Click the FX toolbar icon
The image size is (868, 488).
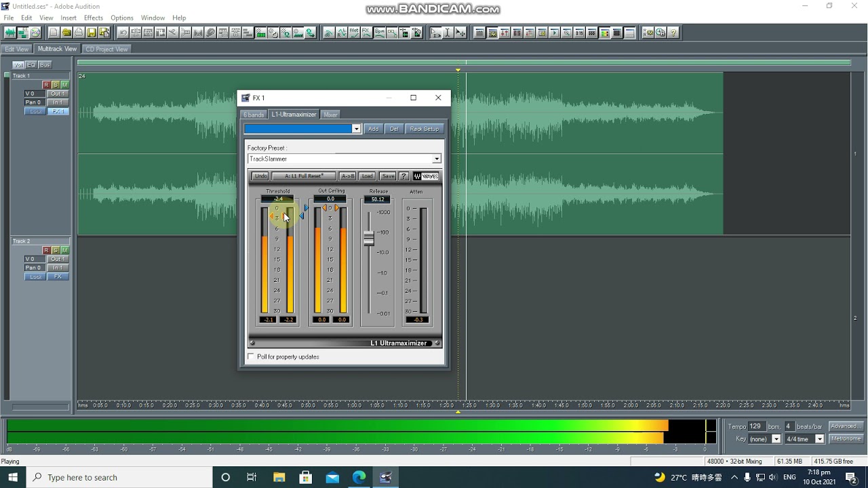[366, 33]
